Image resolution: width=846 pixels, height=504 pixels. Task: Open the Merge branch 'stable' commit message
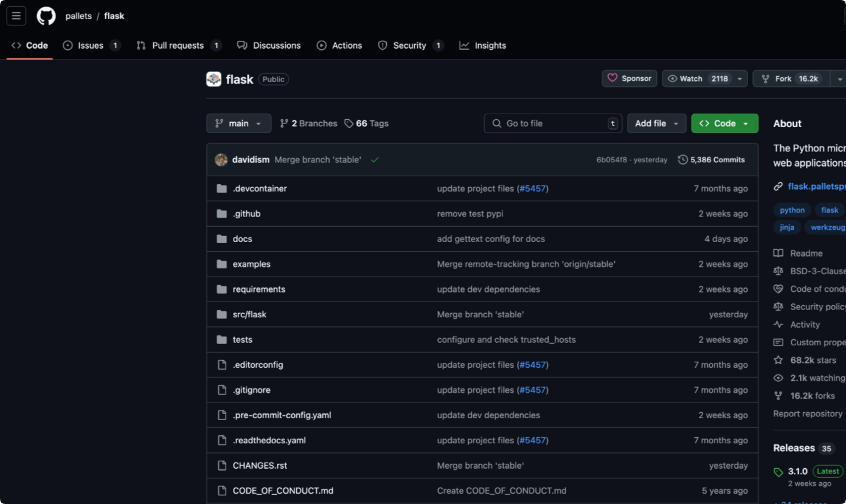pyautogui.click(x=317, y=160)
